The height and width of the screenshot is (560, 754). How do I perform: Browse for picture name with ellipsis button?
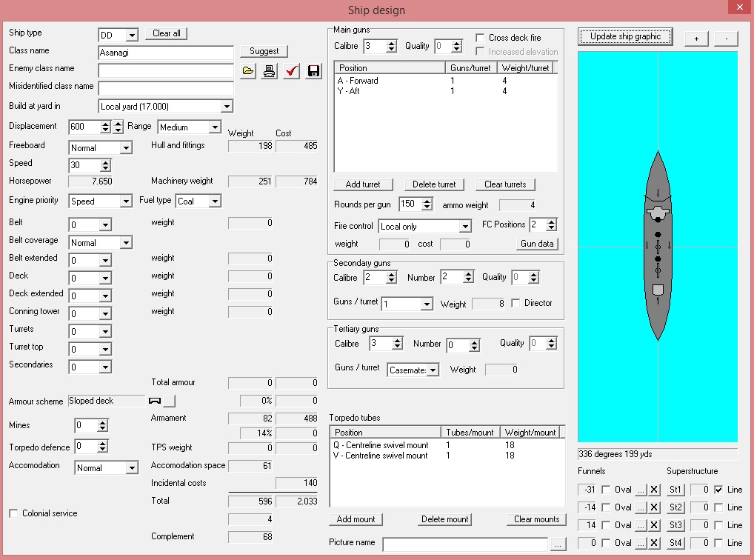(x=558, y=544)
